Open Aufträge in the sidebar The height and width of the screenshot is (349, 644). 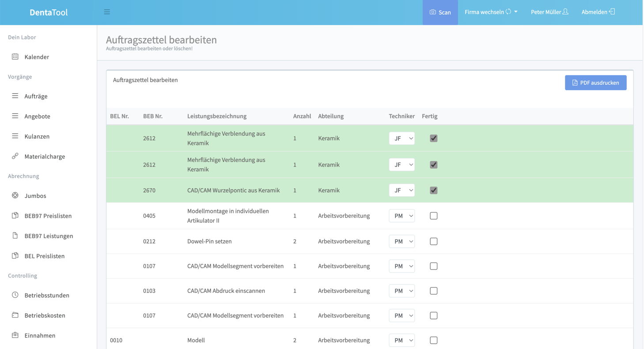click(x=36, y=96)
